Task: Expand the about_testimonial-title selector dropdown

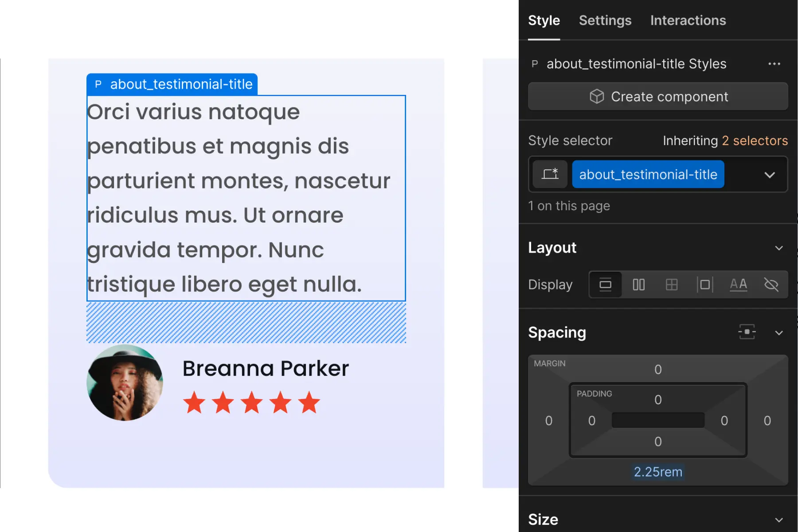Action: pyautogui.click(x=770, y=174)
